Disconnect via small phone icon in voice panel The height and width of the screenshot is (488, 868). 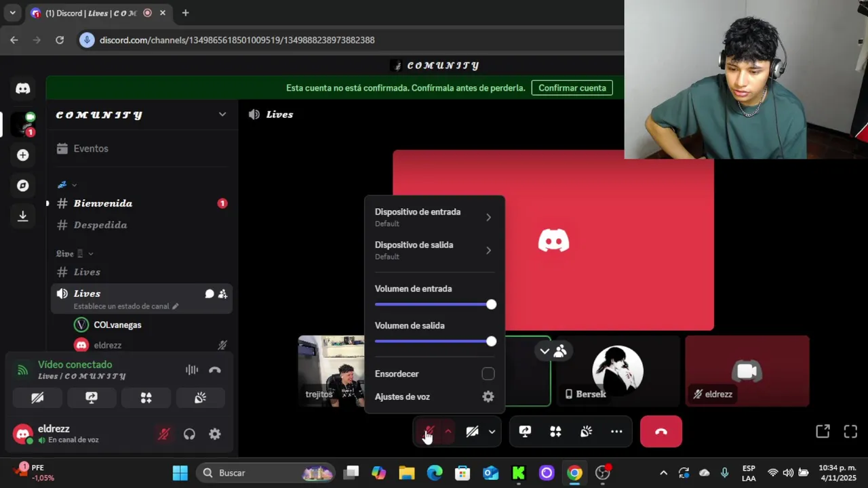[215, 370]
